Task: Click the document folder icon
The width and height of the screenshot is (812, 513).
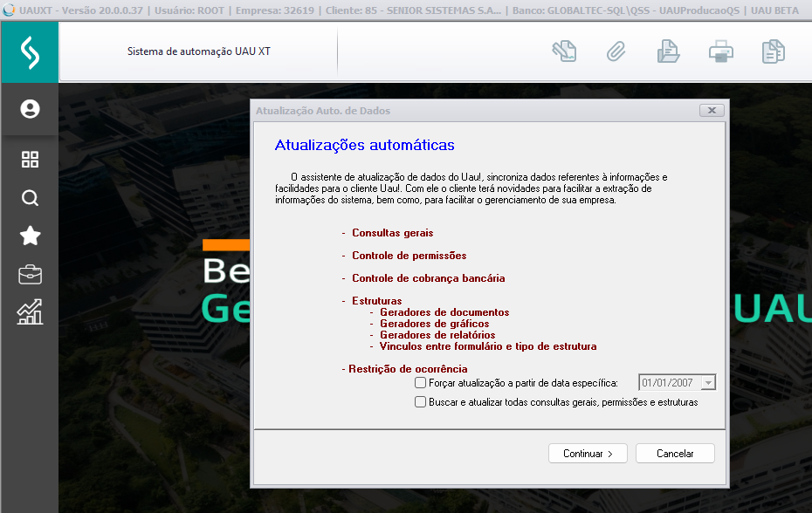Action: tap(668, 51)
